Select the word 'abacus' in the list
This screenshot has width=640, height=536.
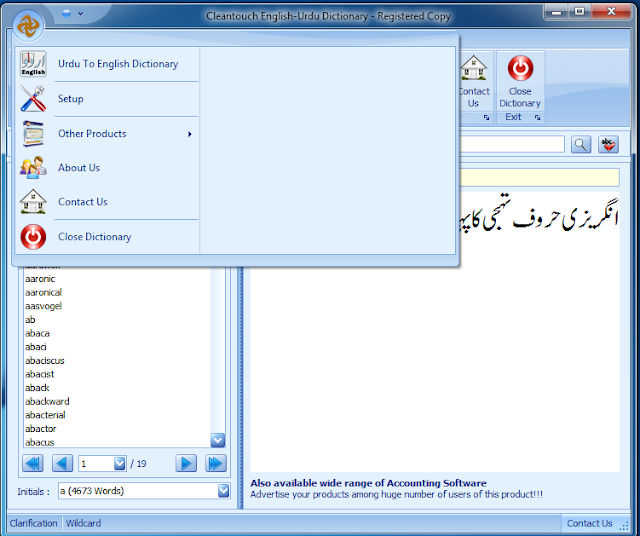[40, 442]
